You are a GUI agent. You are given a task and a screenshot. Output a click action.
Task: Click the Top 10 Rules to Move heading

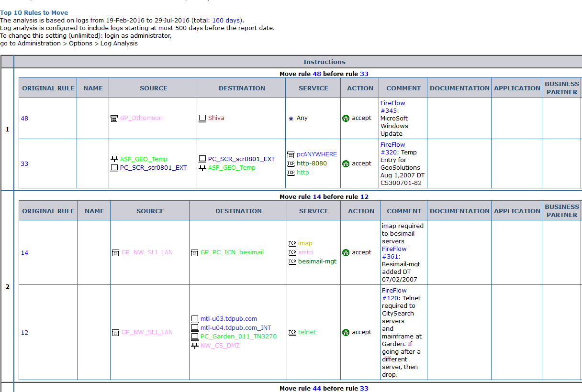click(34, 12)
